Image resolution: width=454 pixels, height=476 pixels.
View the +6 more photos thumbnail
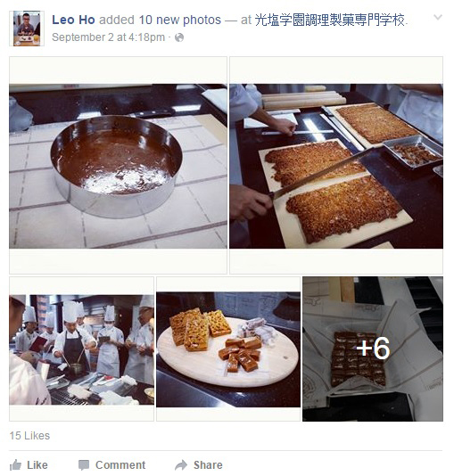pos(373,349)
